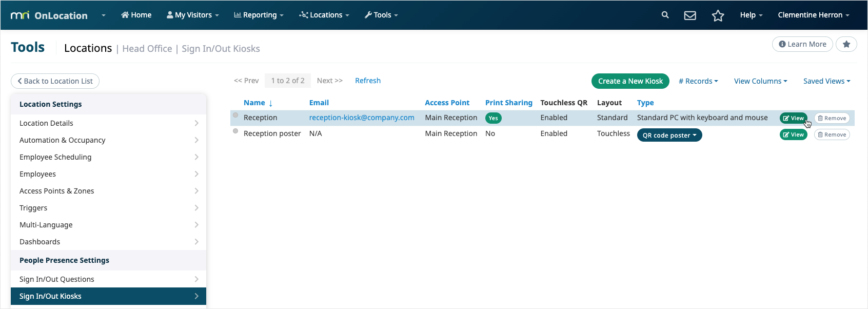868x309 pixels.
Task: Go to Home in the navbar
Action: [136, 15]
